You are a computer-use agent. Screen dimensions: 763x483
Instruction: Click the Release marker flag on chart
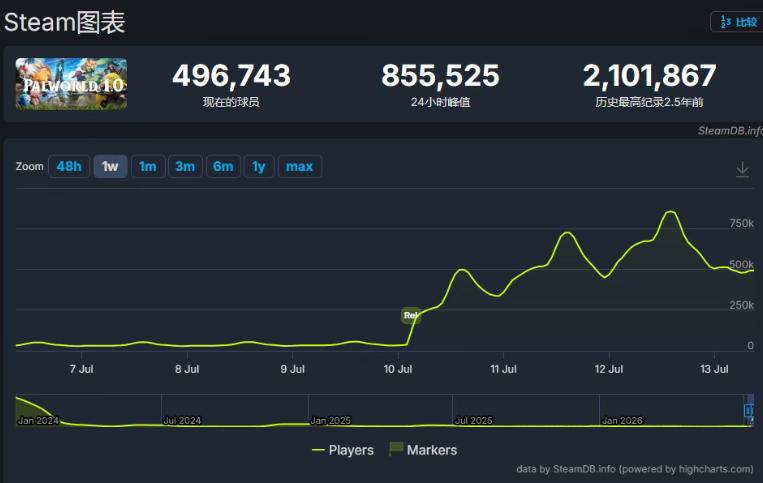[x=411, y=315]
